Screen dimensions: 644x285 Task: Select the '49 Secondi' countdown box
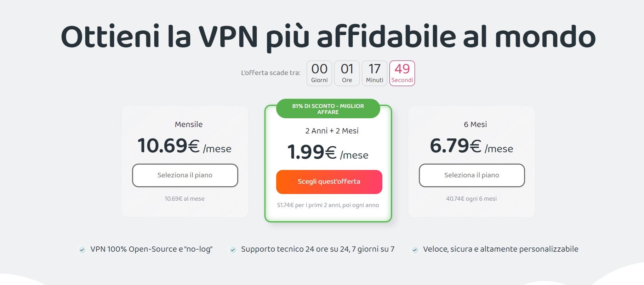(x=402, y=73)
